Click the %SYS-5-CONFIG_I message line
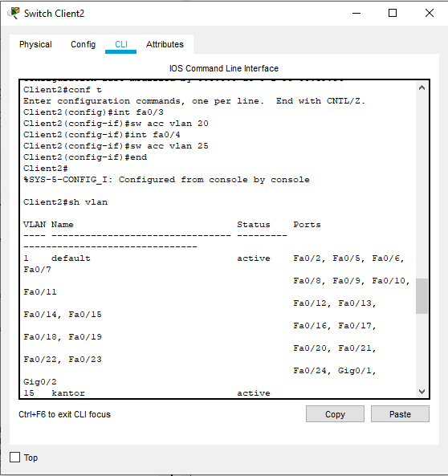The image size is (448, 476). pos(166,180)
